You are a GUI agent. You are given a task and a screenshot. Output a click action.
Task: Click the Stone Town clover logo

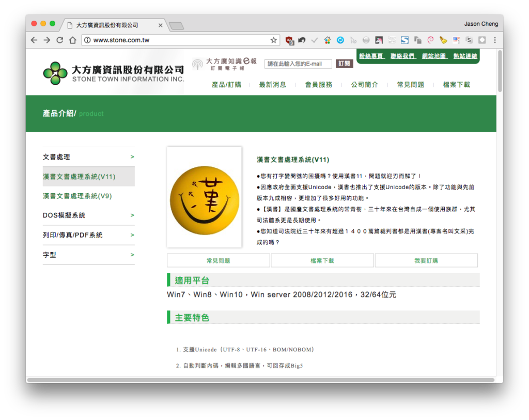coord(55,73)
